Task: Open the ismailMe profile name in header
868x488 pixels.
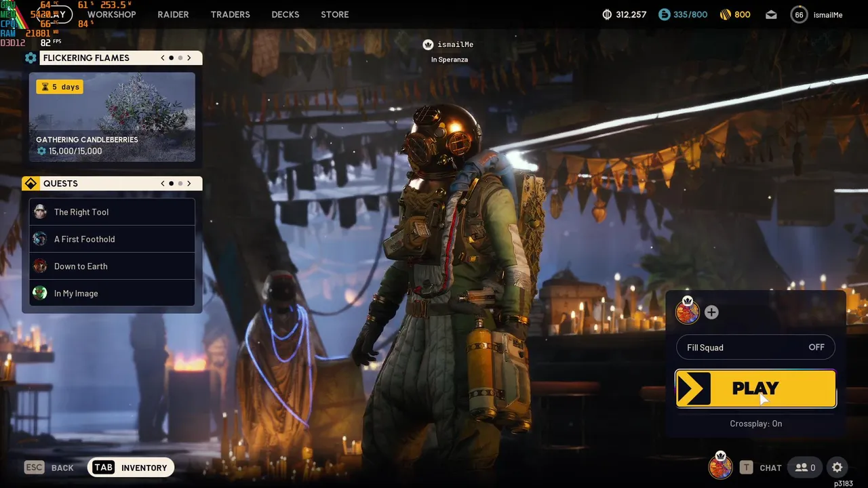Action: 827,15
